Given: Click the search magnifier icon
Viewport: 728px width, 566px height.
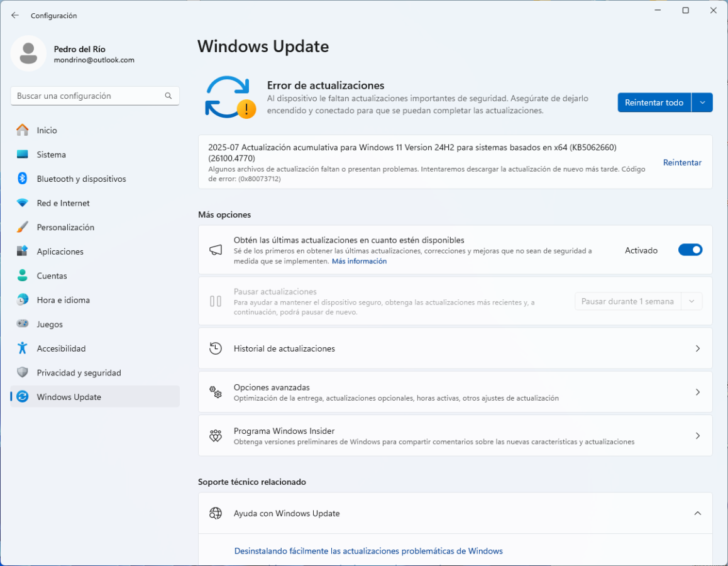Looking at the screenshot, I should [x=168, y=96].
